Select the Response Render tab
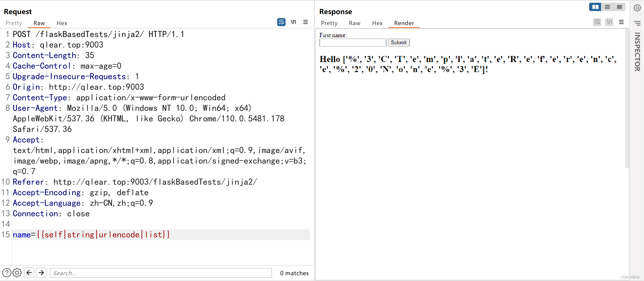Image resolution: width=644 pixels, height=281 pixels. 404,23
